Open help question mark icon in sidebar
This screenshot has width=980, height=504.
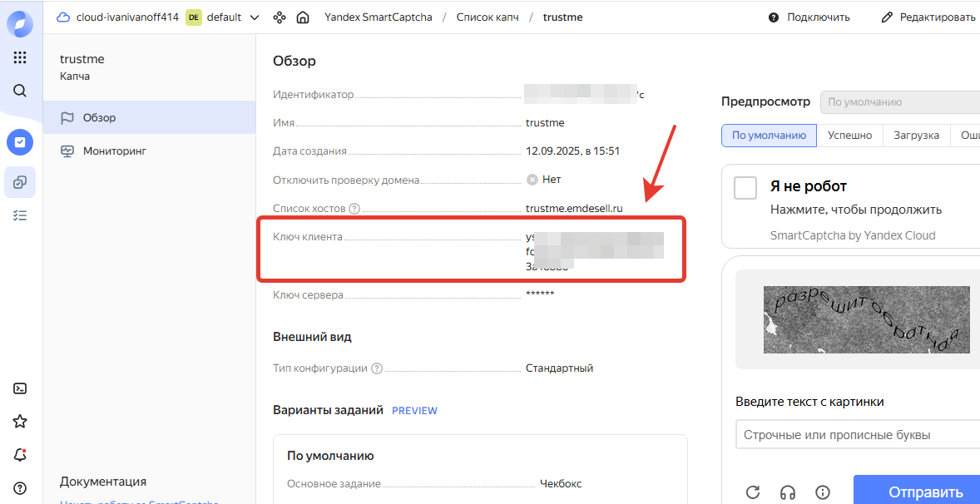pyautogui.click(x=20, y=488)
